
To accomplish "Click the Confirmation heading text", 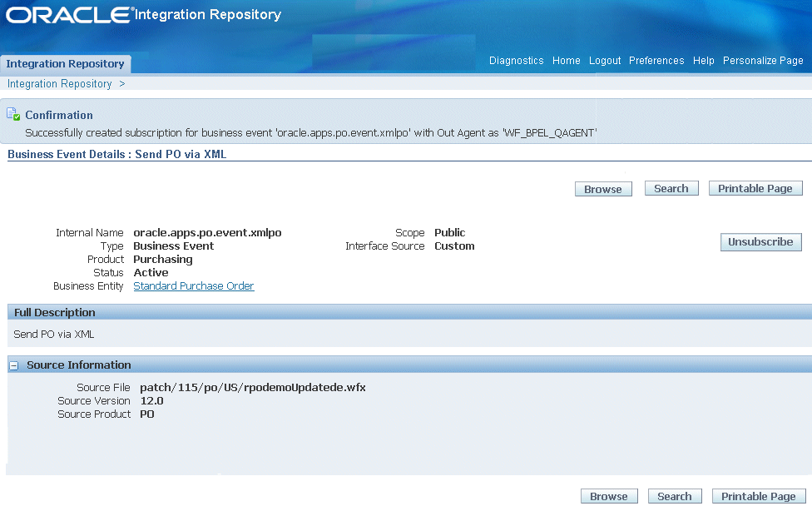I will [x=59, y=115].
